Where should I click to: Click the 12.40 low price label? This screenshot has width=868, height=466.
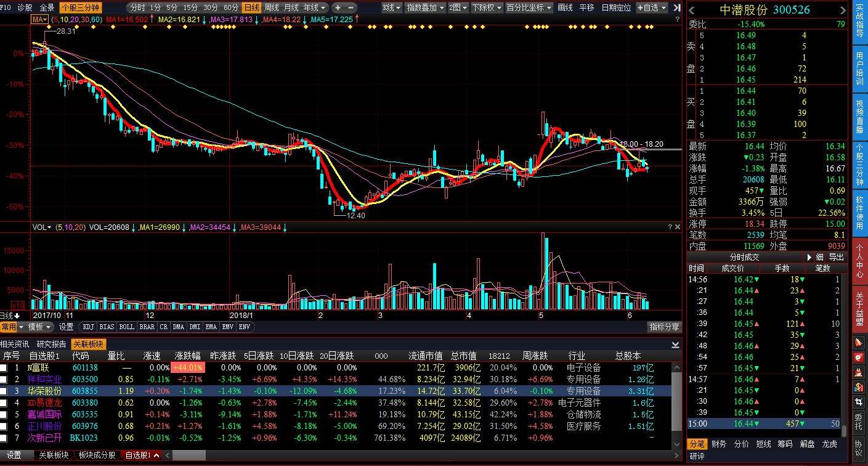[355, 216]
